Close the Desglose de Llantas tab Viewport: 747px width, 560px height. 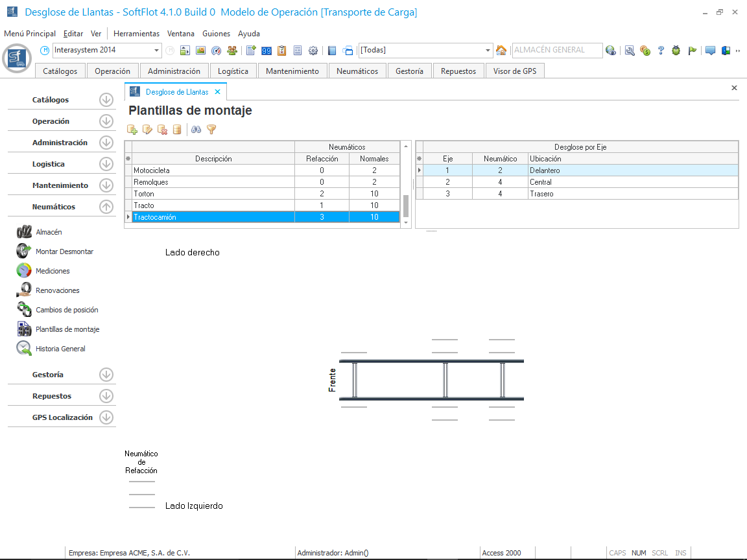click(218, 92)
